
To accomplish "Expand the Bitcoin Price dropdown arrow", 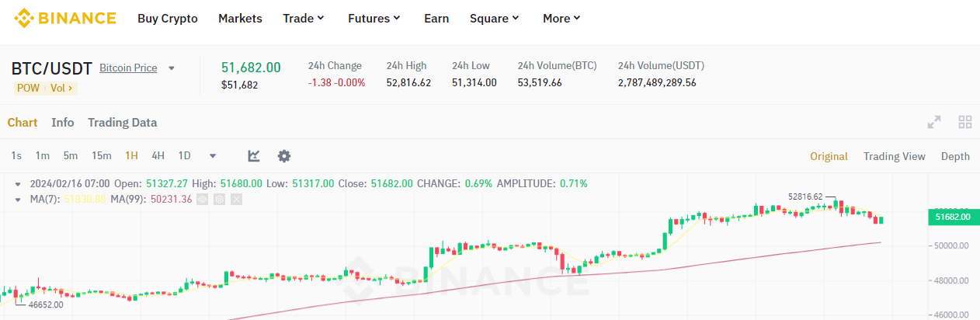I will click(x=172, y=68).
